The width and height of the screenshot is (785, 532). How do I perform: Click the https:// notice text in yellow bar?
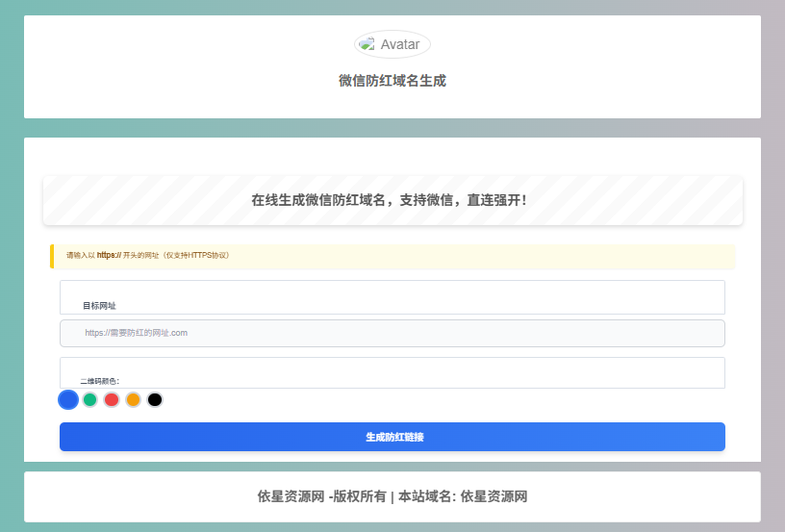[148, 255]
